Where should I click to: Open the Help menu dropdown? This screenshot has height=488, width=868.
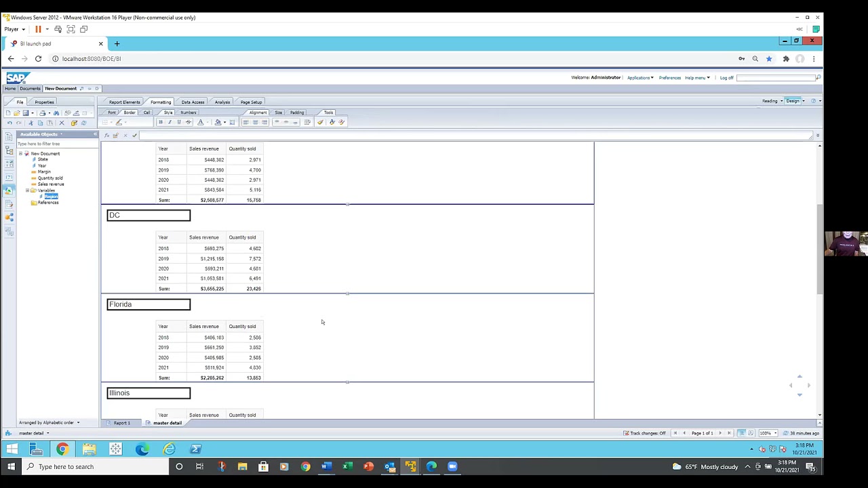pyautogui.click(x=697, y=77)
